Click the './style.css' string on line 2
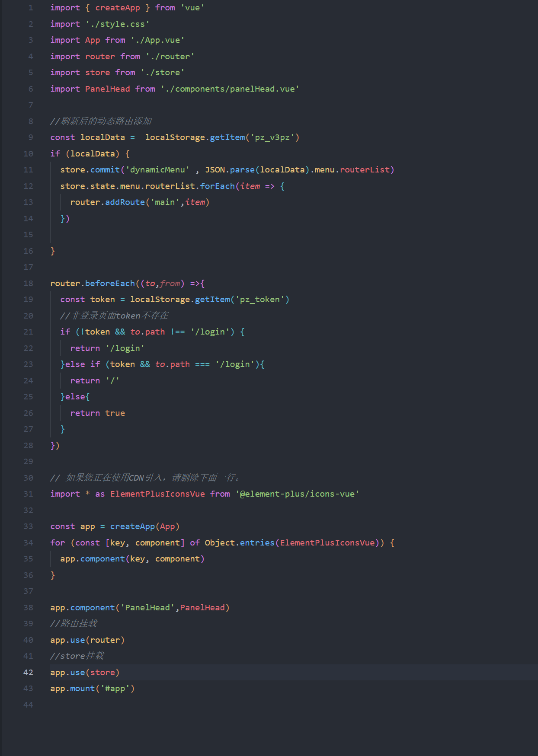This screenshot has height=756, width=538. [118, 24]
